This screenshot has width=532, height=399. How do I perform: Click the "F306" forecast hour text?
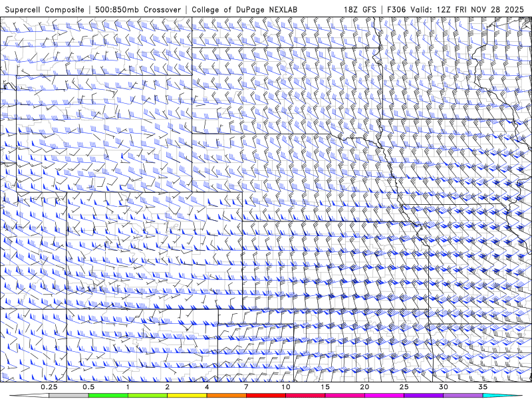coord(396,10)
